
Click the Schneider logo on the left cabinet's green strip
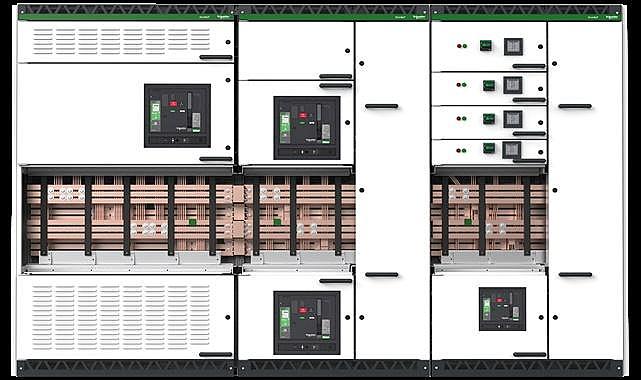(x=222, y=17)
